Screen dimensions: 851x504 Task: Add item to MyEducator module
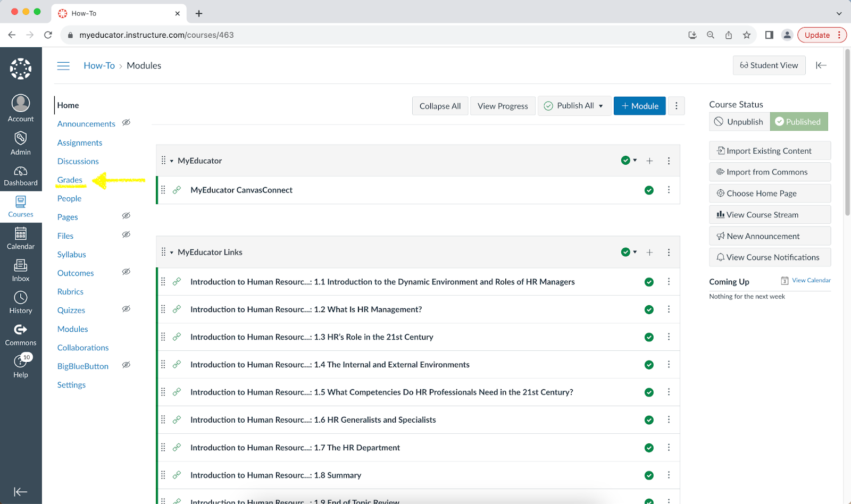point(649,161)
